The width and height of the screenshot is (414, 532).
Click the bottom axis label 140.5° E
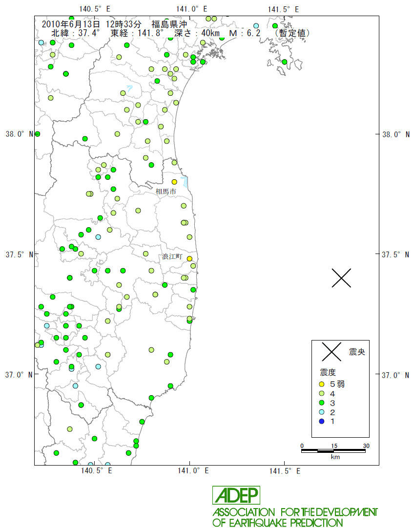point(97,470)
